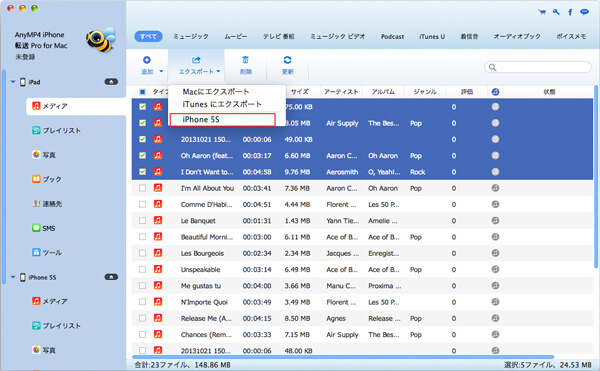Check the Les Bourgeois row checkbox
Viewport: 600px width, 371px height.
point(142,253)
